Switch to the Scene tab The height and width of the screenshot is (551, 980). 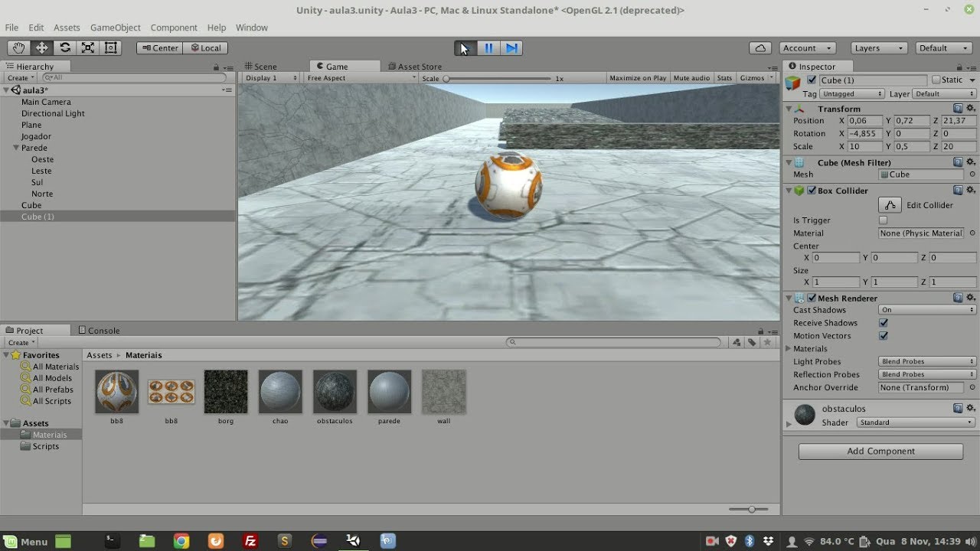point(260,67)
